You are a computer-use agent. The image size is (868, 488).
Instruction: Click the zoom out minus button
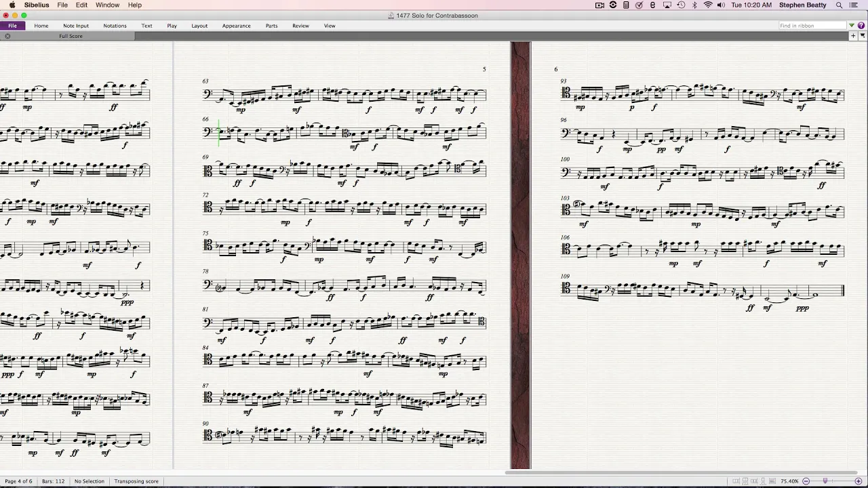[x=806, y=481]
